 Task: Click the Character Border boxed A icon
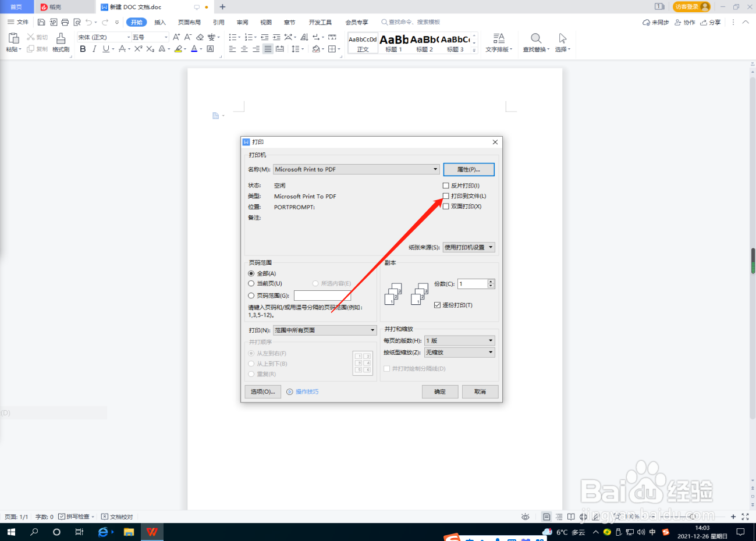(210, 49)
